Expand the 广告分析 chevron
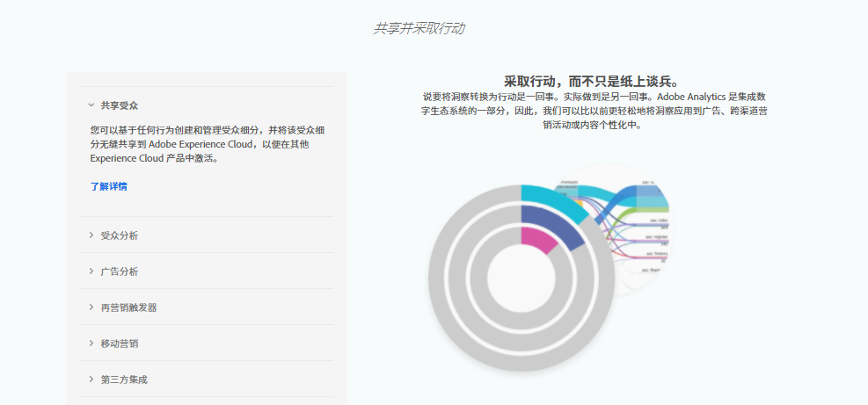868x405 pixels. (x=91, y=271)
